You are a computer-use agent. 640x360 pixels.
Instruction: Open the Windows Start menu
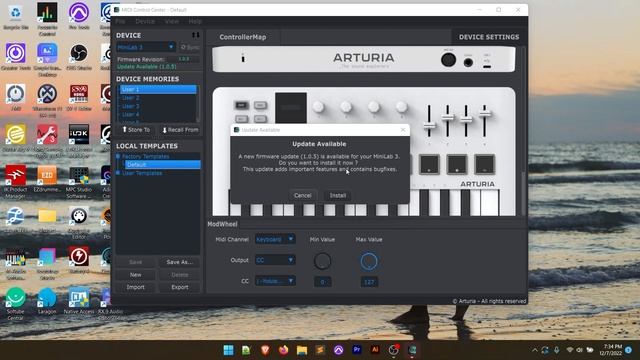229,350
